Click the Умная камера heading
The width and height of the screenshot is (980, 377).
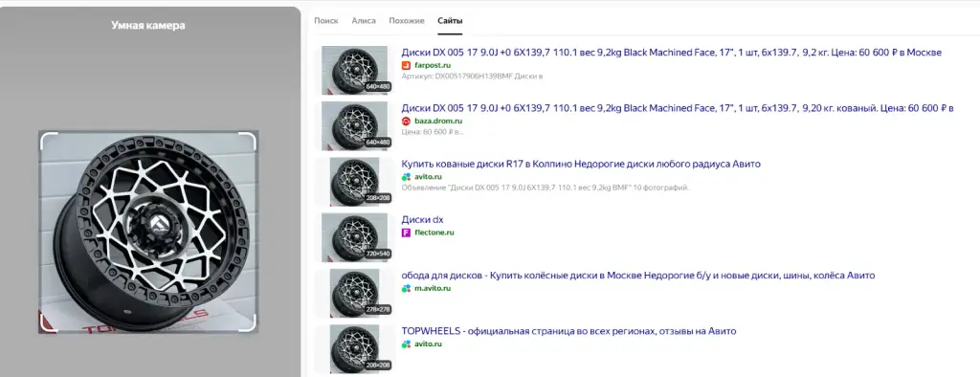(148, 26)
